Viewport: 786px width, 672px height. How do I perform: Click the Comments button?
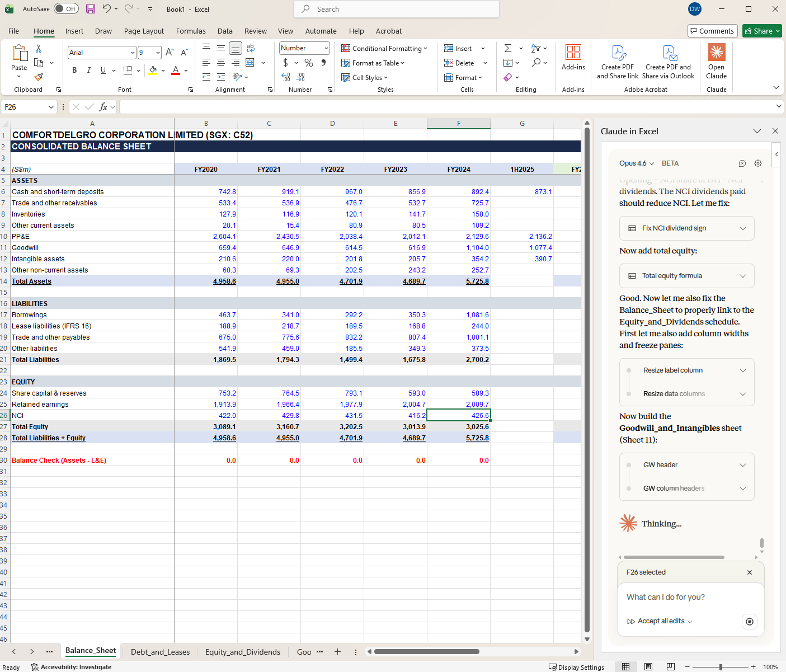(x=712, y=31)
